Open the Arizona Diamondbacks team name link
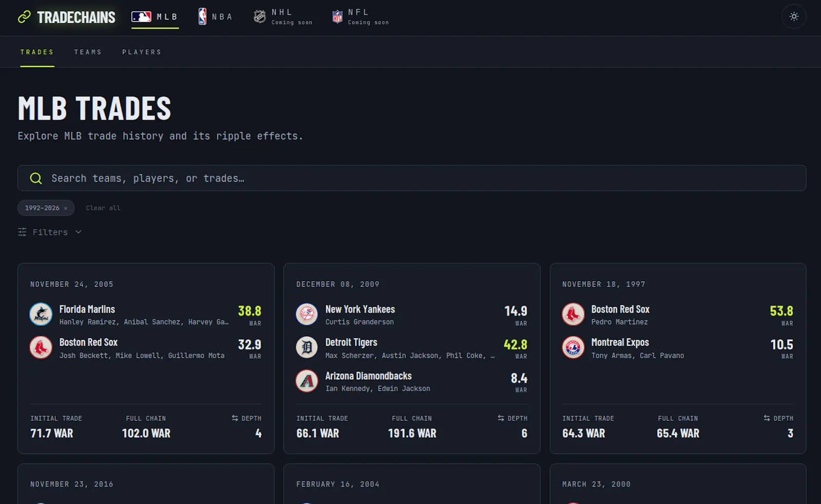This screenshot has width=821, height=504. tap(368, 376)
